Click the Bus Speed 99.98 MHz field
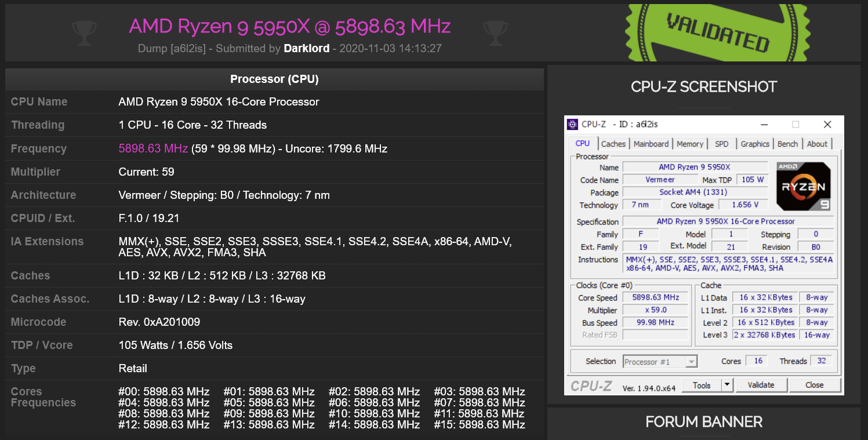 (x=655, y=322)
